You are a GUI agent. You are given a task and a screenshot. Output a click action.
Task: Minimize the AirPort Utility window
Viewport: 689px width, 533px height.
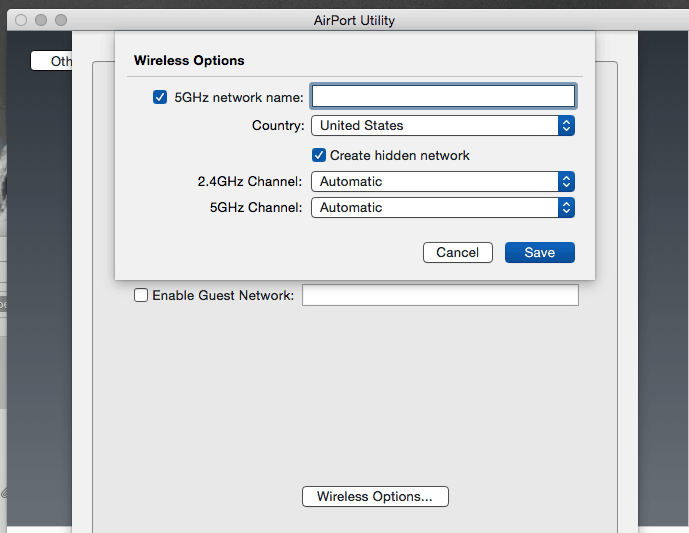coord(41,20)
